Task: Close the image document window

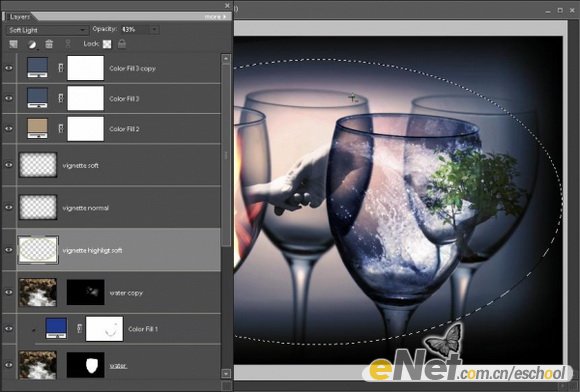Action: click(573, 10)
